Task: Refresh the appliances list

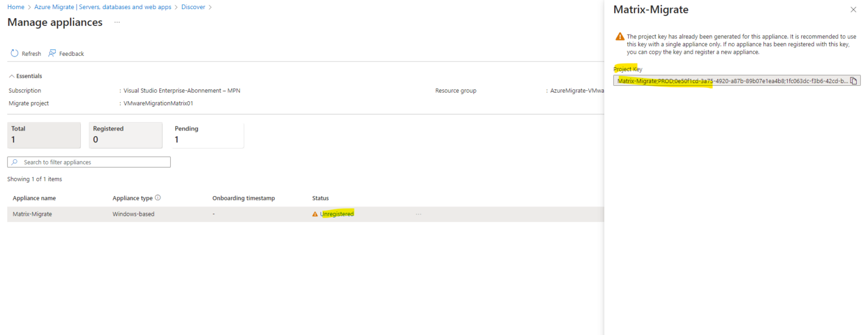Action: pos(25,53)
